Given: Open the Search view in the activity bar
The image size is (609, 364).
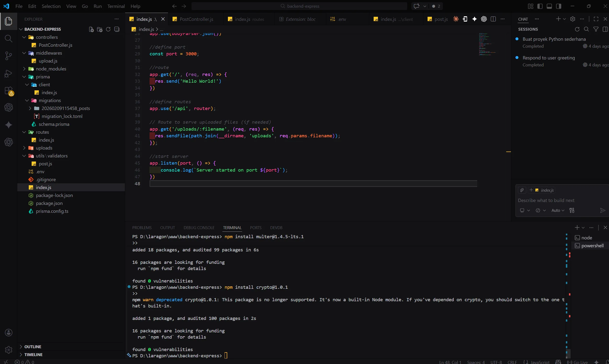Looking at the screenshot, I should (x=9, y=39).
